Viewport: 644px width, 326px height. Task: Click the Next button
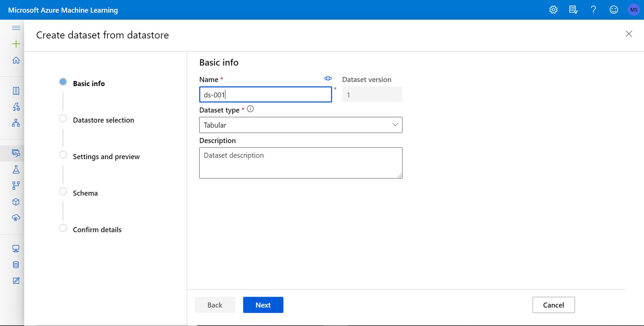[x=263, y=305]
